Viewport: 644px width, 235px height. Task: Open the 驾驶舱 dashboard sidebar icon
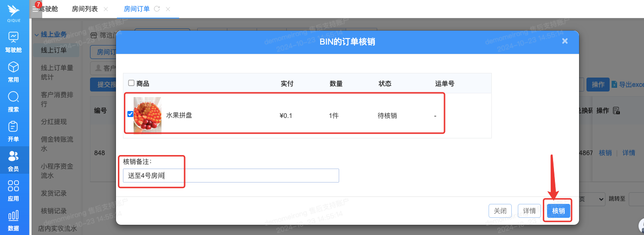click(x=13, y=36)
